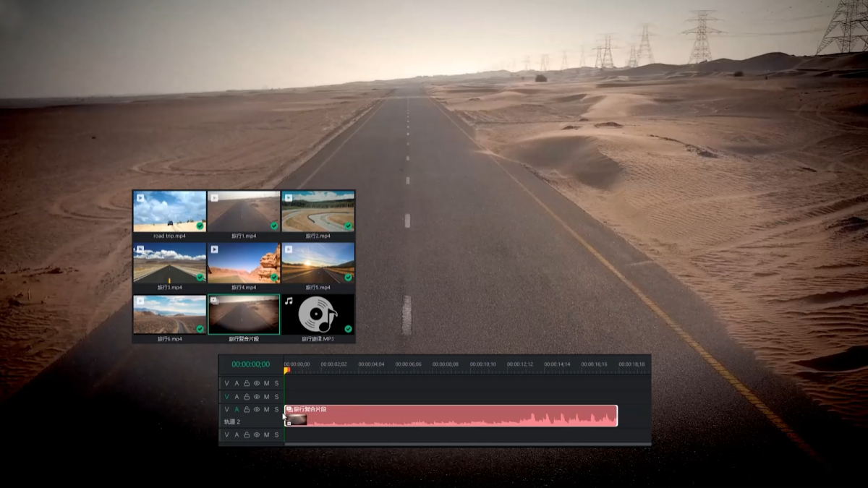
Task: Lock the bottom timeline track
Action: (x=247, y=435)
